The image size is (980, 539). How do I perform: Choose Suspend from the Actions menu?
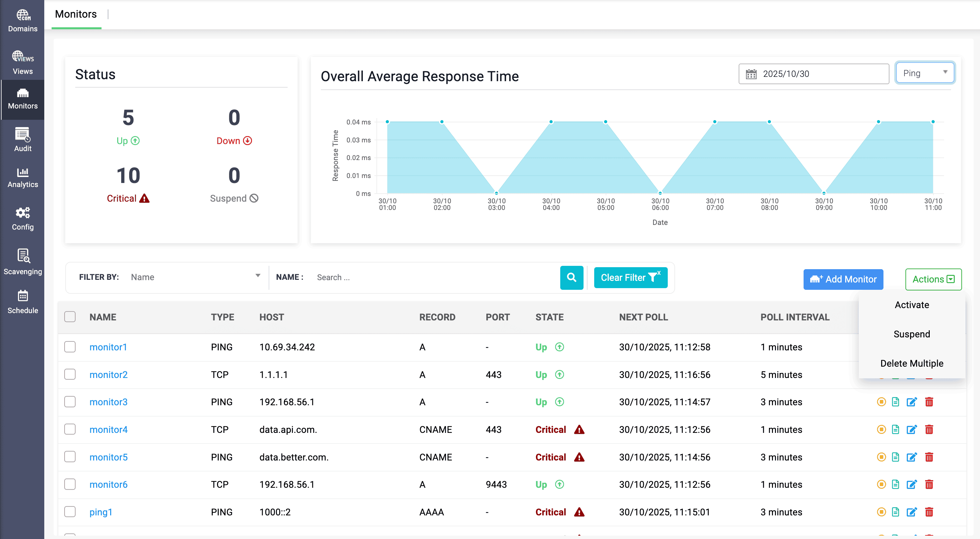tap(911, 334)
